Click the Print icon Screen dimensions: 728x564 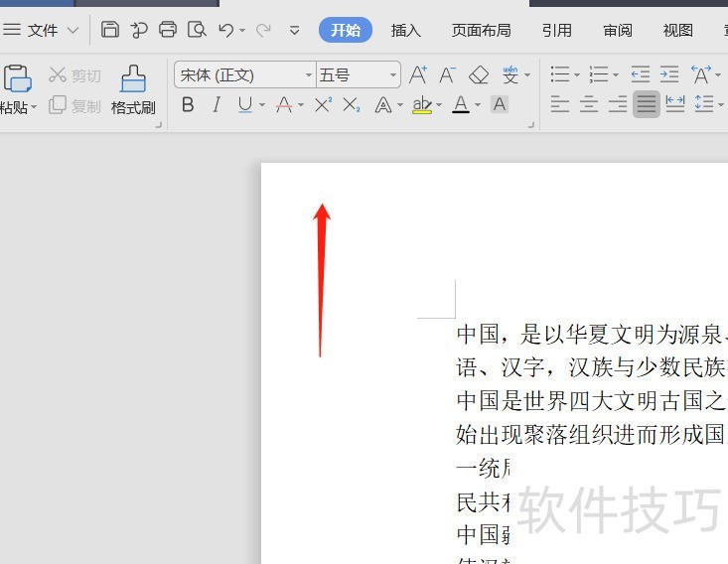[x=168, y=30]
